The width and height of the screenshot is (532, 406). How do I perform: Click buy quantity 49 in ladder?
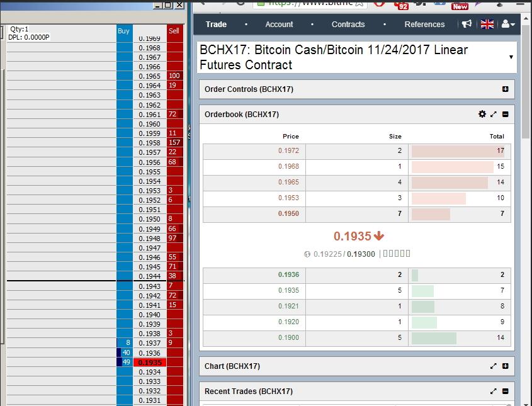coord(126,362)
